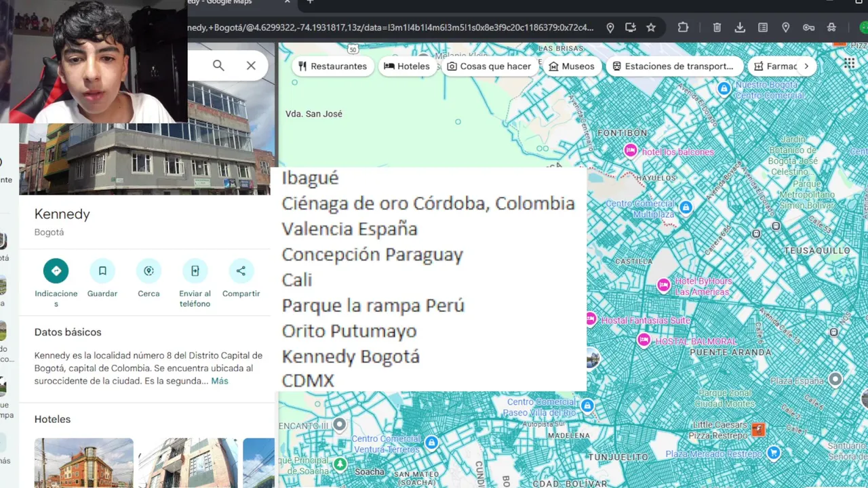868x488 pixels.
Task: Open the Google apps grid
Action: pos(850,64)
